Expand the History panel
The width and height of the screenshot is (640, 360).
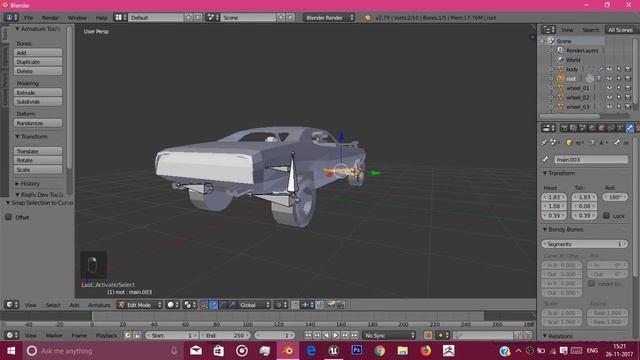pyautogui.click(x=18, y=184)
